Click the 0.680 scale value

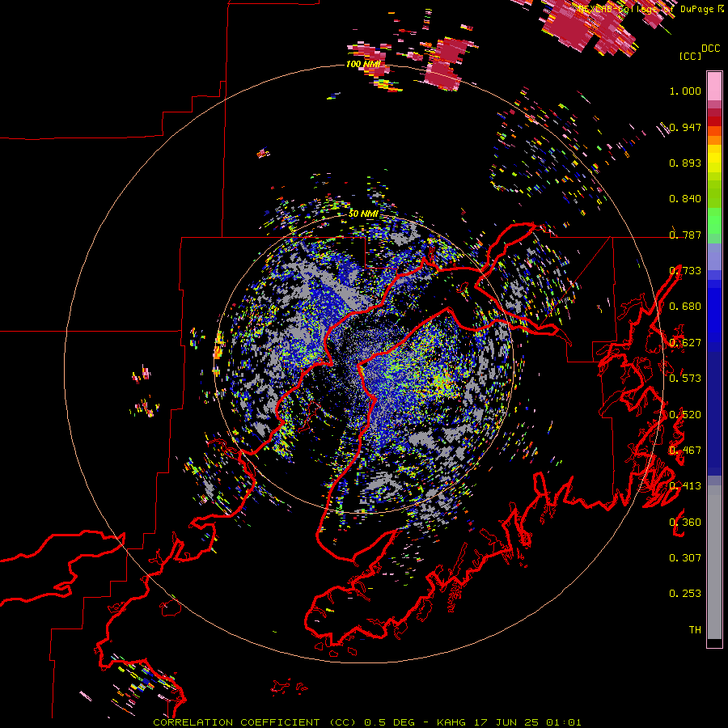(685, 307)
